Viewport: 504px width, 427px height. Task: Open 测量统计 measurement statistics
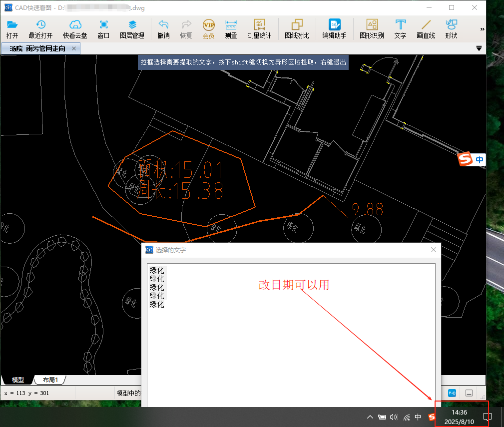click(x=259, y=29)
